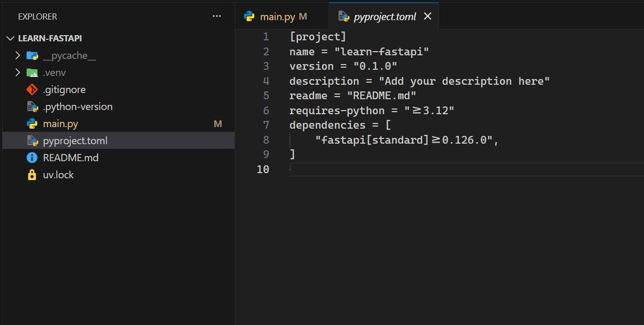Click the name = "learn-fastapi" line
The image size is (644, 325).
(x=359, y=51)
